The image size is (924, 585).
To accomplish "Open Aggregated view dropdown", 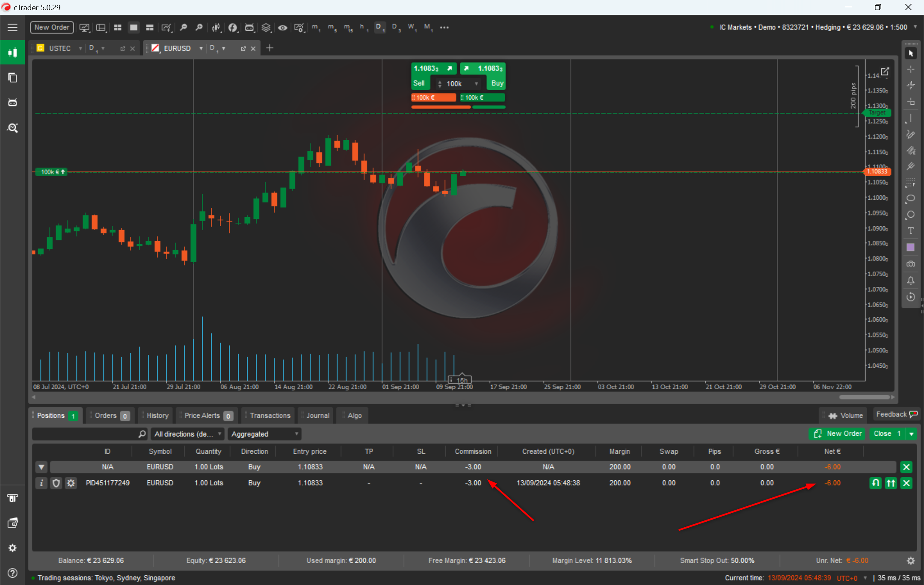I will click(264, 434).
